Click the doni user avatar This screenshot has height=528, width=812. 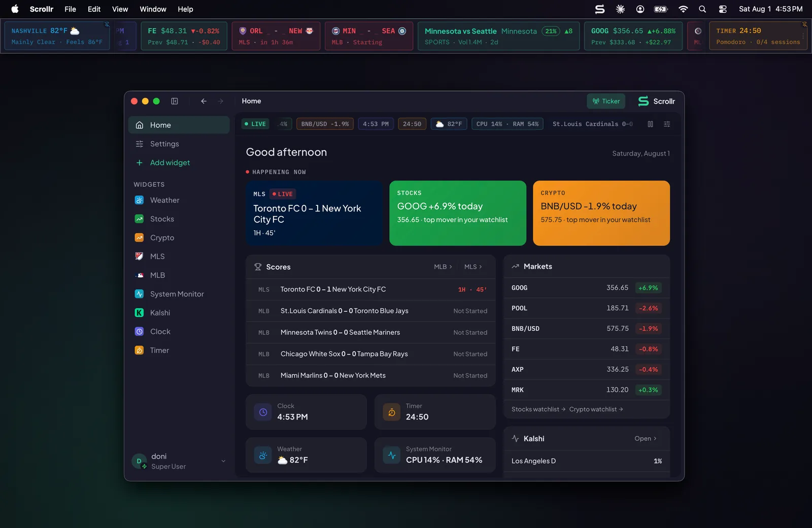coord(139,461)
